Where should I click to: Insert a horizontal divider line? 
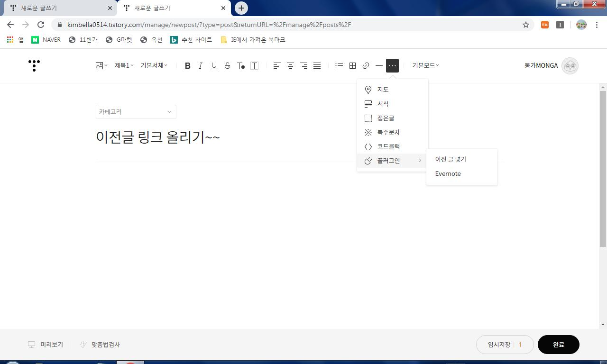pyautogui.click(x=379, y=65)
